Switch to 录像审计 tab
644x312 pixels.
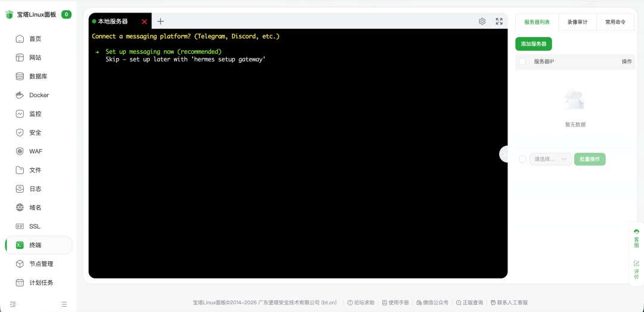(576, 22)
